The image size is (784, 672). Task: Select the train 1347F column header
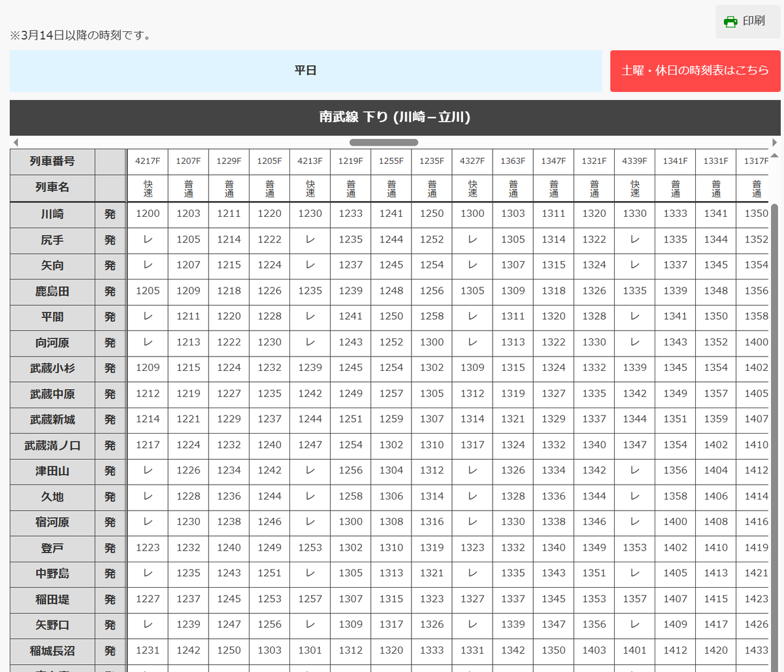[553, 161]
